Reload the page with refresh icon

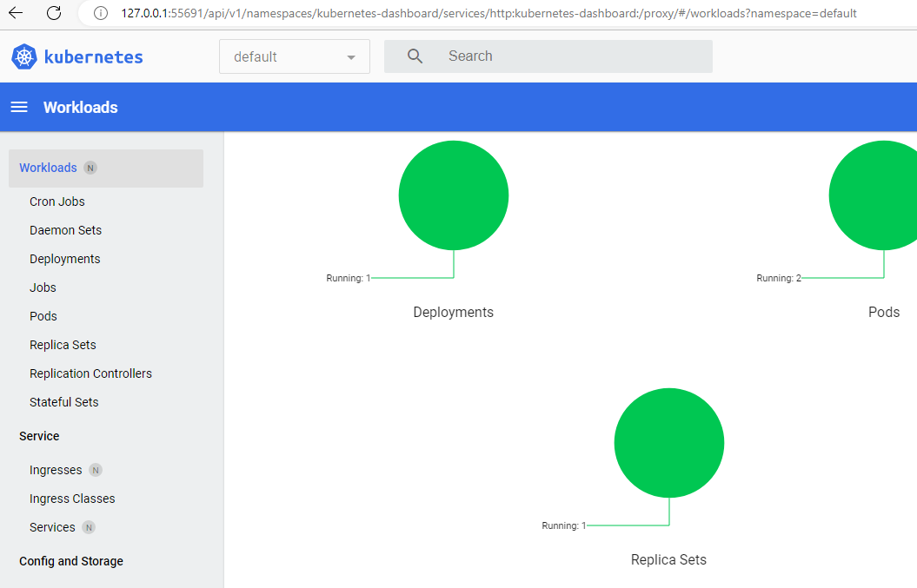(54, 13)
